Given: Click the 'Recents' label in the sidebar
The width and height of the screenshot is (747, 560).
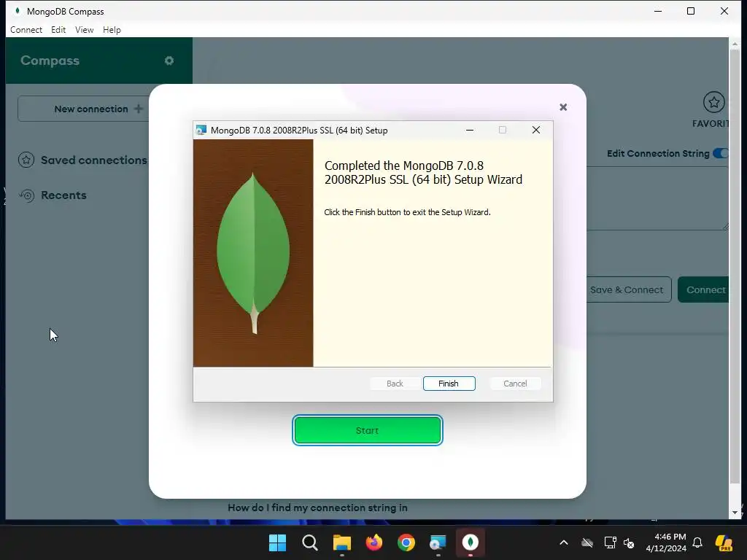Looking at the screenshot, I should pyautogui.click(x=64, y=195).
